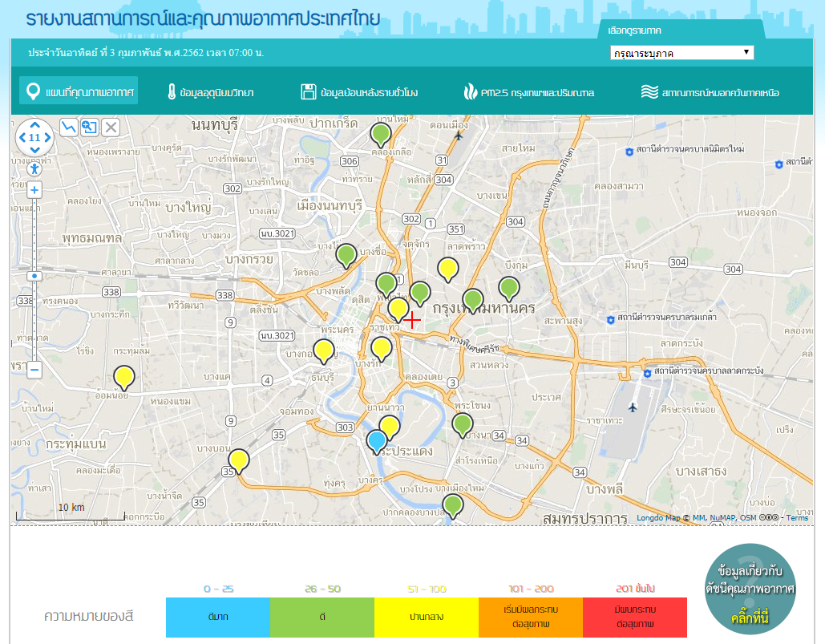Pan the map right with arrow
Screen dimensions: 825x644
(x=47, y=138)
